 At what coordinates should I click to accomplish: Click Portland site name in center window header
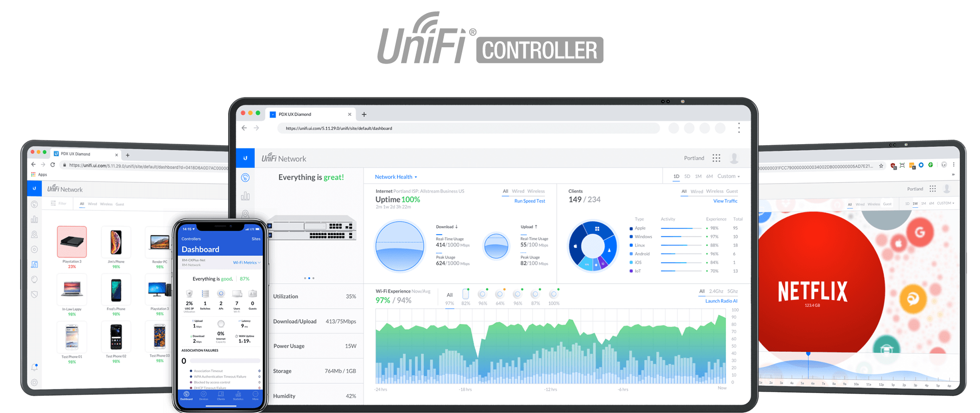tap(694, 158)
